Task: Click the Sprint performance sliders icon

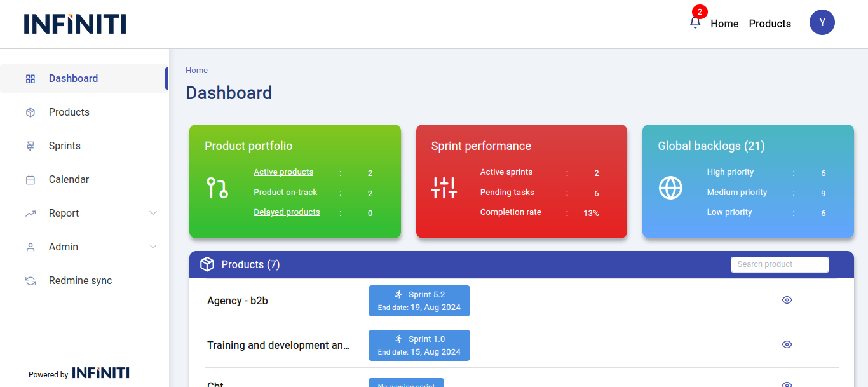Action: click(444, 188)
